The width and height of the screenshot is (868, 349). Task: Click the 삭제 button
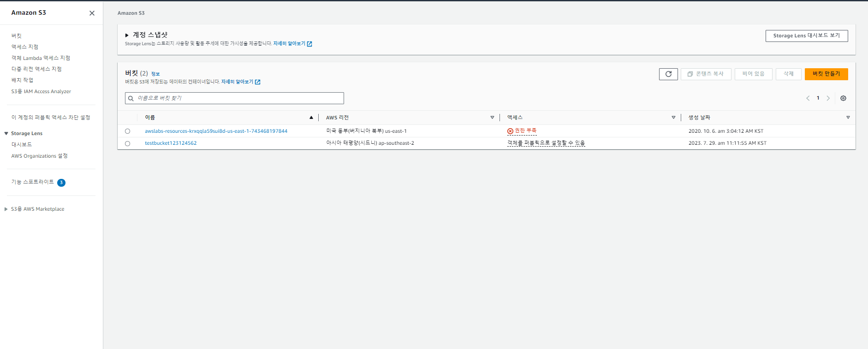pos(788,74)
